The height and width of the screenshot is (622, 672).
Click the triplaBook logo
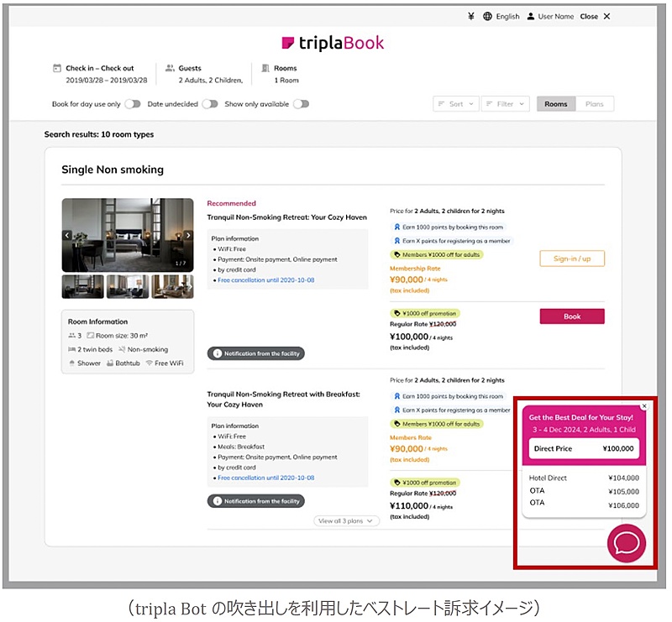[x=333, y=43]
